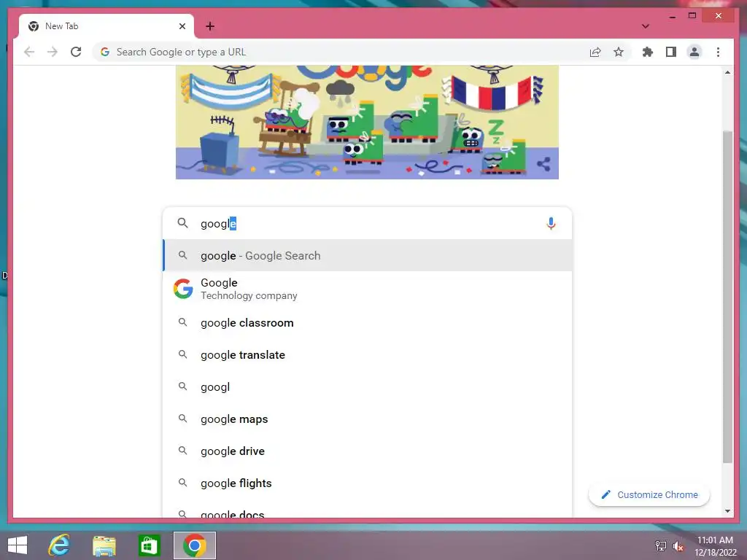Image resolution: width=747 pixels, height=560 pixels.
Task: Reload the current page
Action: (76, 52)
